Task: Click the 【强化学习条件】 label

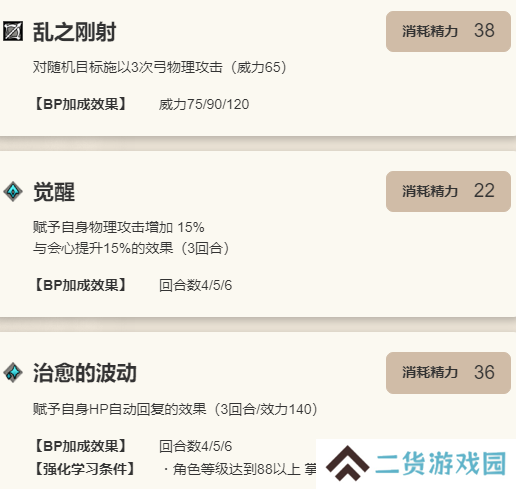Action: tap(84, 469)
